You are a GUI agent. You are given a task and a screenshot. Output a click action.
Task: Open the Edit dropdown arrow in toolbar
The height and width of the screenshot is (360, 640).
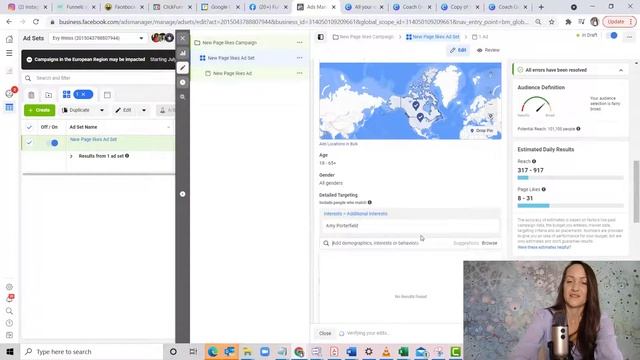click(x=144, y=110)
